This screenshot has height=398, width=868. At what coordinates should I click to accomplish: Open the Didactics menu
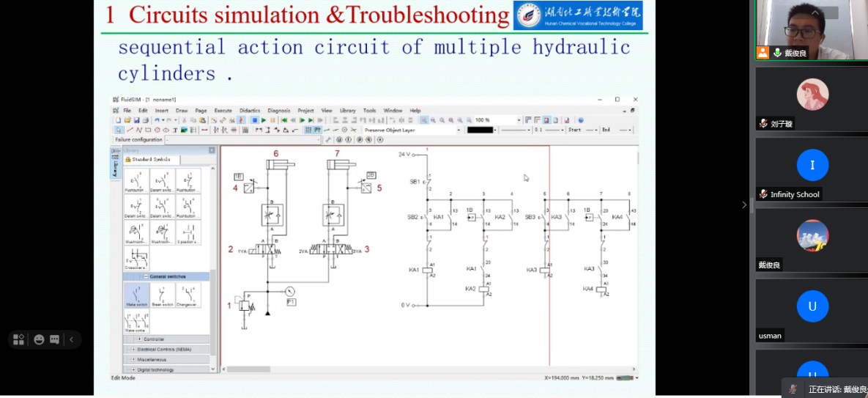[250, 111]
